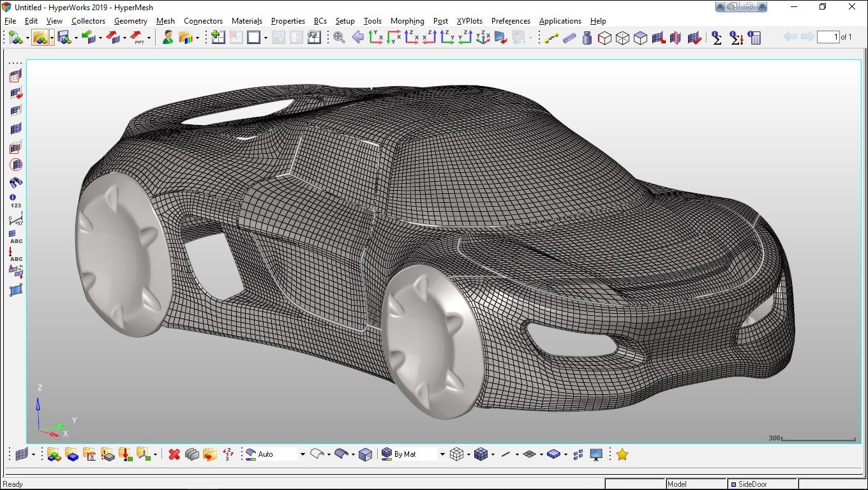Toggle wireframe elements display mode
The image size is (868, 490).
click(x=456, y=454)
